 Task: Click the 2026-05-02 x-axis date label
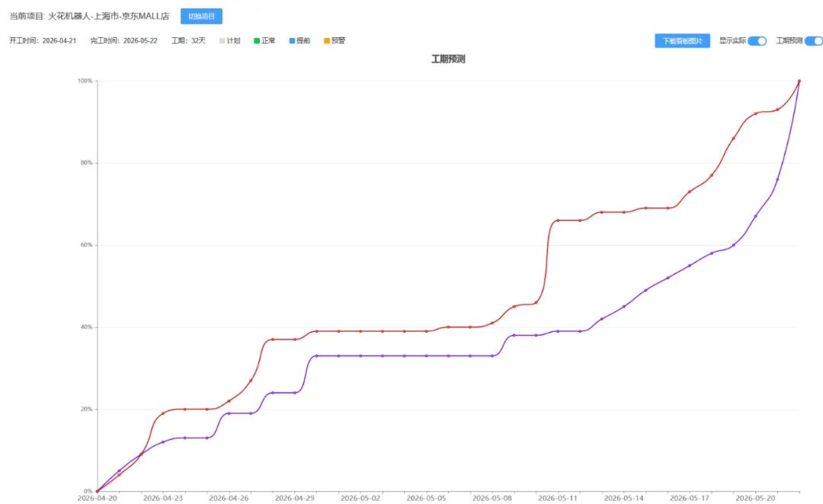coord(360,498)
